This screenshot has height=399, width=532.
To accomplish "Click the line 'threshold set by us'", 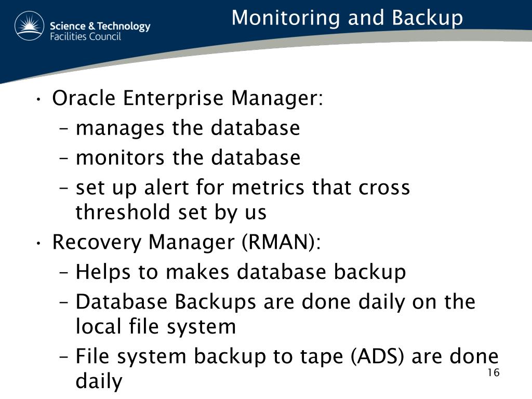I will point(171,212).
